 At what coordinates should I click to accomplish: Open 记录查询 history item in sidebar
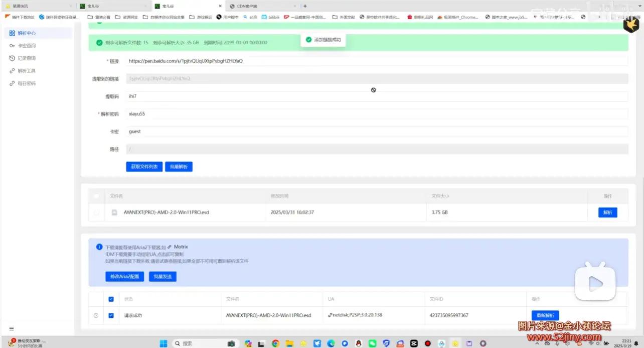click(26, 58)
